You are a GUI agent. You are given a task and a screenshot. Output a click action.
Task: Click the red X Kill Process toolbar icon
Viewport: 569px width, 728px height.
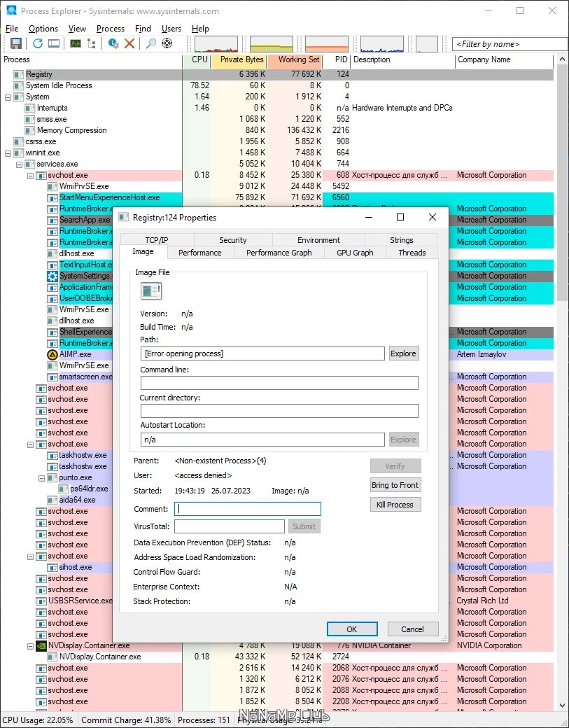click(x=129, y=43)
